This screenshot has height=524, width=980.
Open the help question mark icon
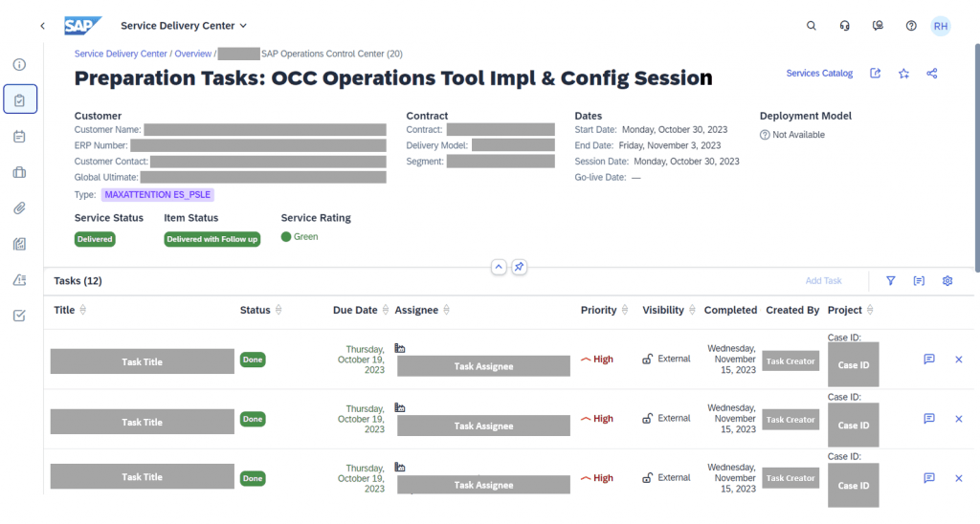[x=911, y=26]
